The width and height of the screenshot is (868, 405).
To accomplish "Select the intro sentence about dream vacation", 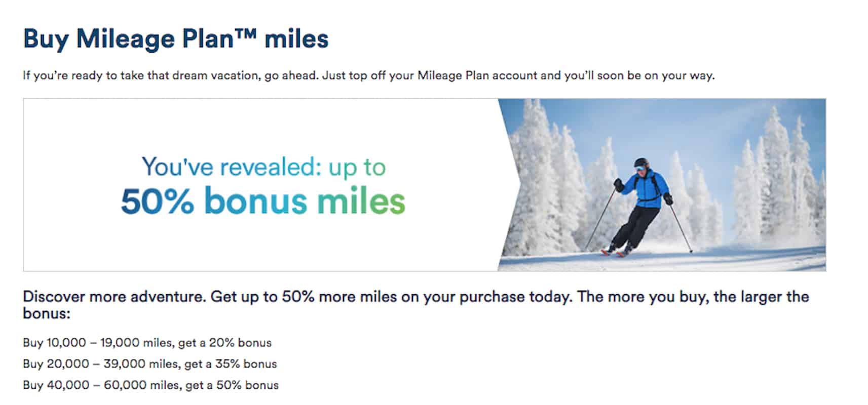I will [368, 75].
